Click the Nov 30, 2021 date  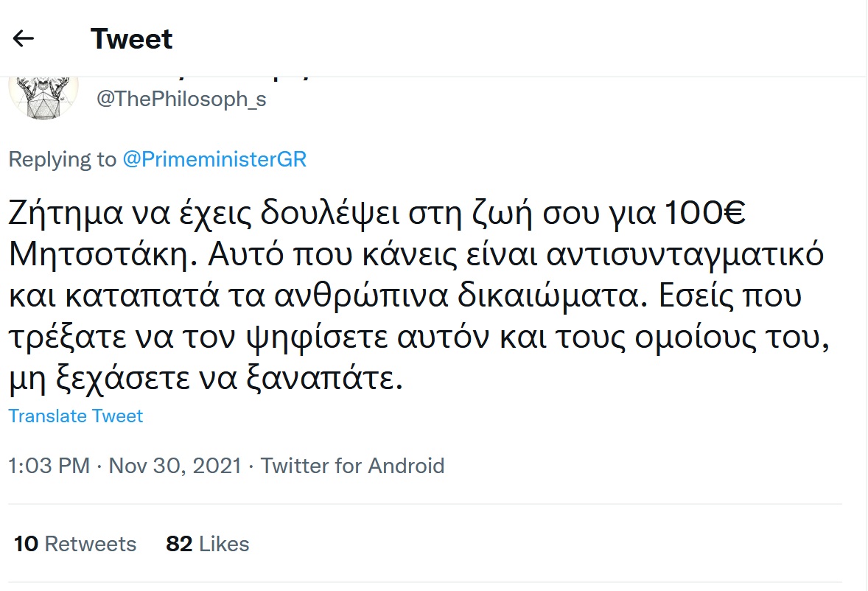pos(175,466)
